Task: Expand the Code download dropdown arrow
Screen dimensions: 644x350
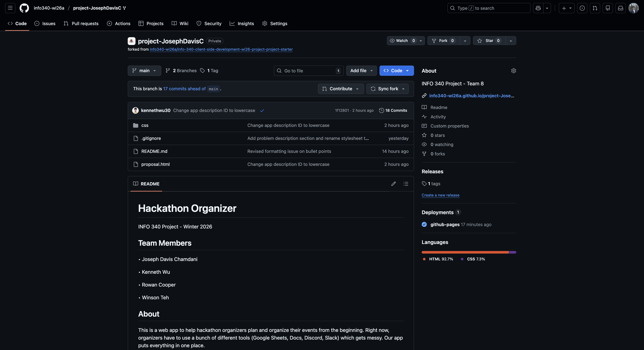Action: coord(408,70)
